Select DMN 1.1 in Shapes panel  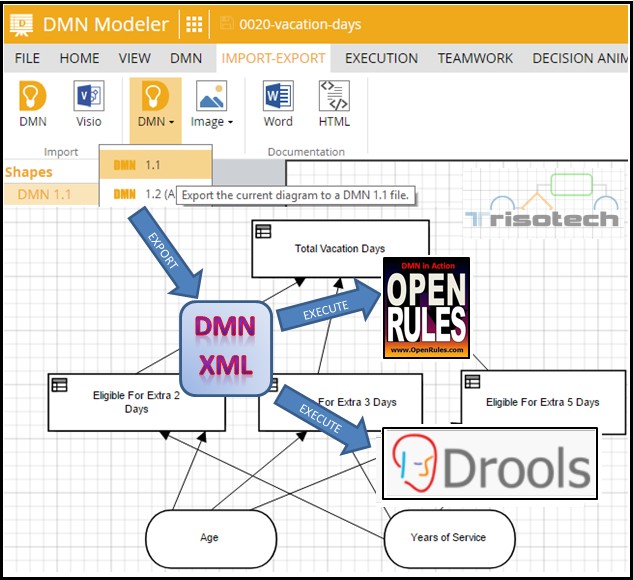tap(45, 194)
